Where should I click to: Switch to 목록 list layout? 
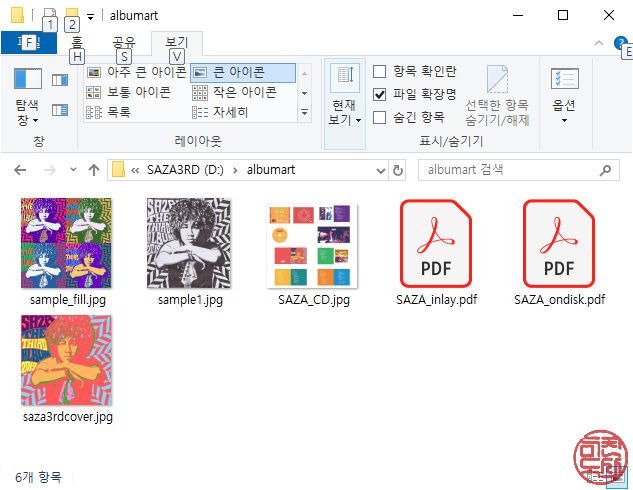pyautogui.click(x=108, y=112)
